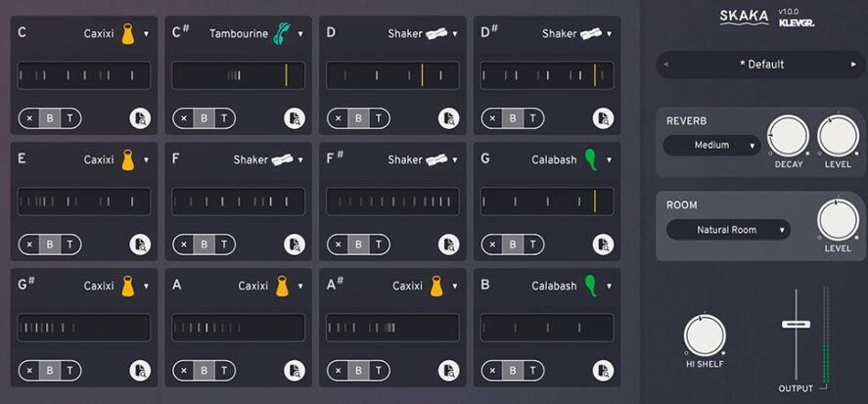868x404 pixels.
Task: Click the Tambourine icon in pad C#
Action: 282,34
